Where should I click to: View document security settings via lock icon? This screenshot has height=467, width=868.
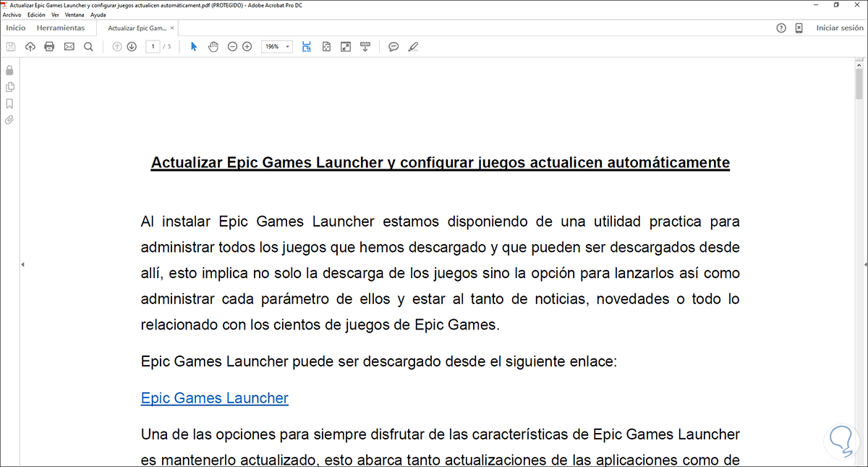[10, 70]
